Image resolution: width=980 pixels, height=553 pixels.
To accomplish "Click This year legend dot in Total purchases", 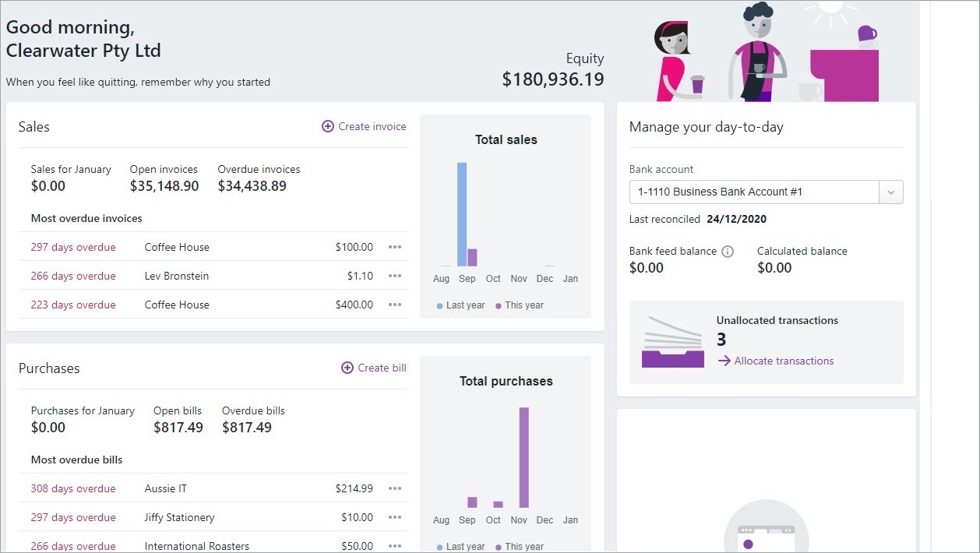I will tap(499, 548).
